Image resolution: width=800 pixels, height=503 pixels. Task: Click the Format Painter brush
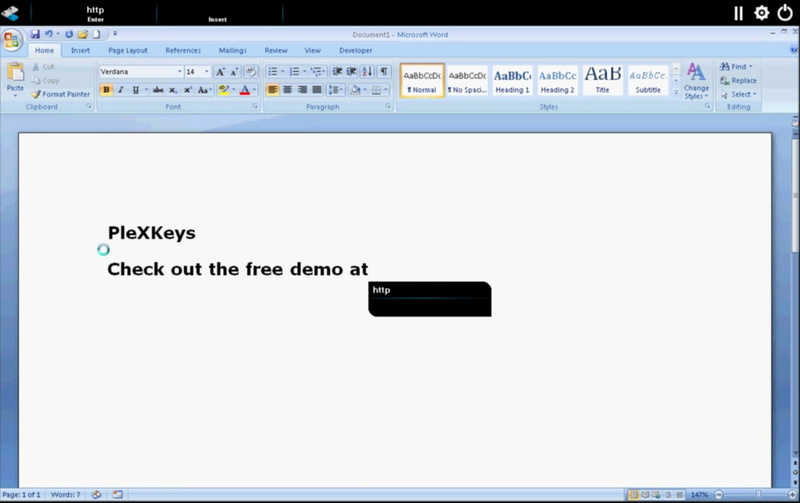click(x=61, y=94)
